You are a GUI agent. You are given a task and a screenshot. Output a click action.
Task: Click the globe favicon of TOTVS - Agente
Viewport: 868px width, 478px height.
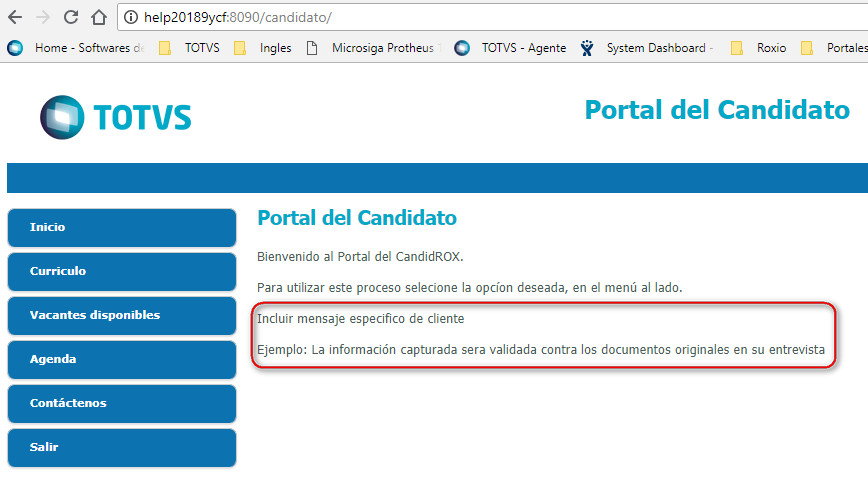pos(462,48)
